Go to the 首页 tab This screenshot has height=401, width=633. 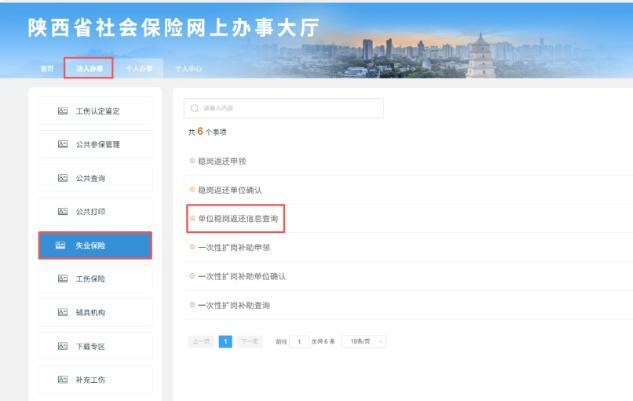tap(46, 68)
